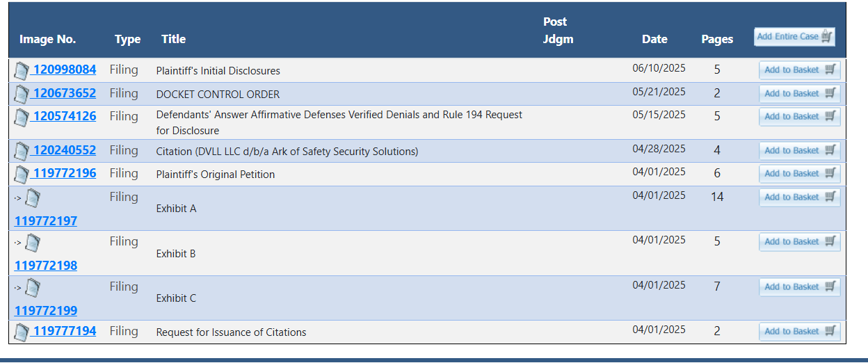The width and height of the screenshot is (868, 363).
Task: Open document icon for Plaintiff's Original Petition
Action: (x=22, y=174)
